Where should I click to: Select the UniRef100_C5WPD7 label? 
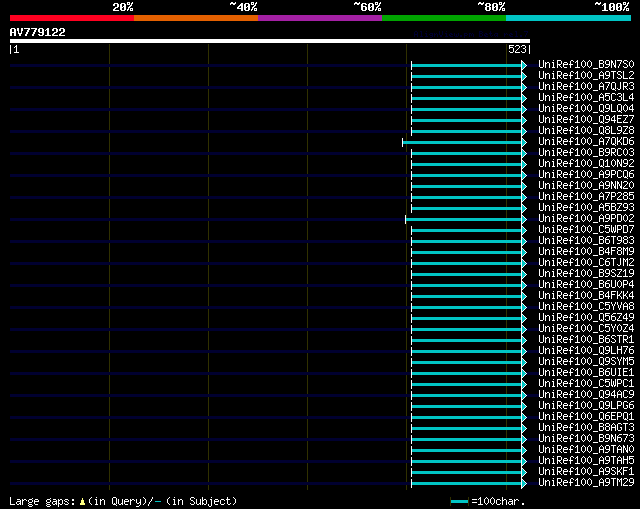586,230
